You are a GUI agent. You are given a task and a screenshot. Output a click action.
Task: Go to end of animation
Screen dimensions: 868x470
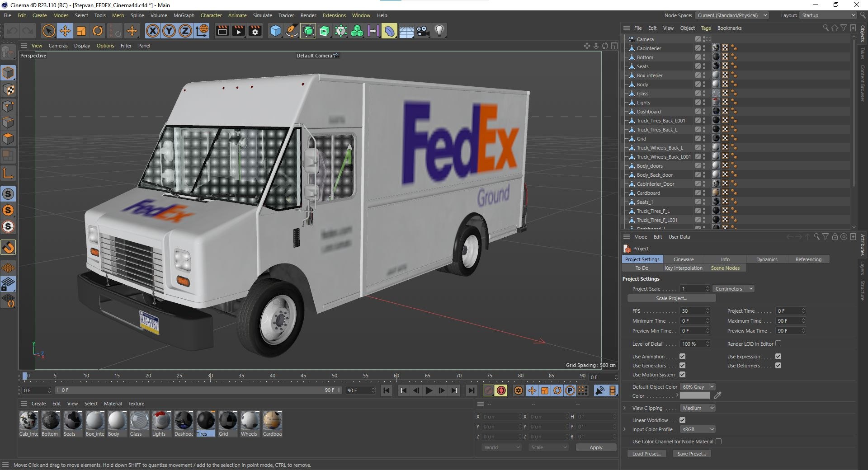471,390
